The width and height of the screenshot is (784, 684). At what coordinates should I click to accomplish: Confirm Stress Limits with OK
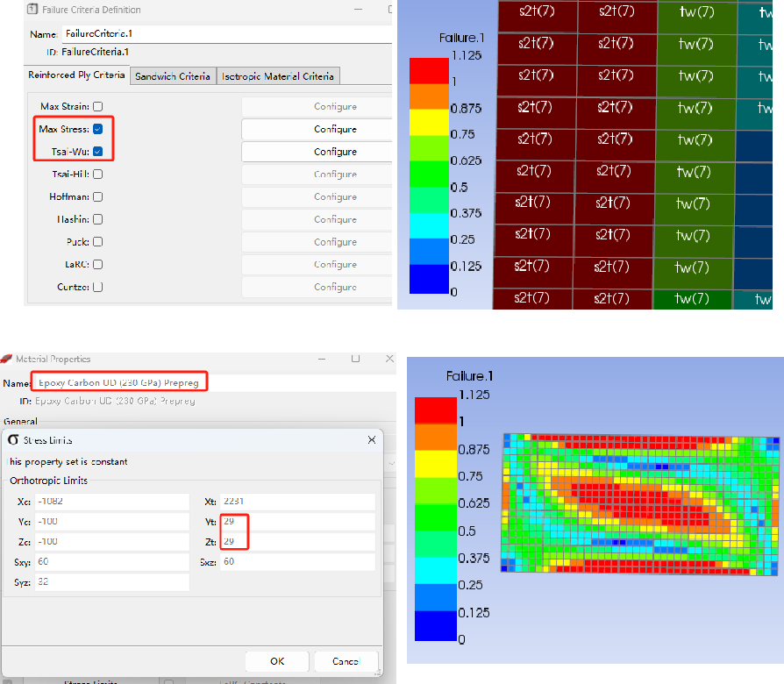pyautogui.click(x=277, y=661)
